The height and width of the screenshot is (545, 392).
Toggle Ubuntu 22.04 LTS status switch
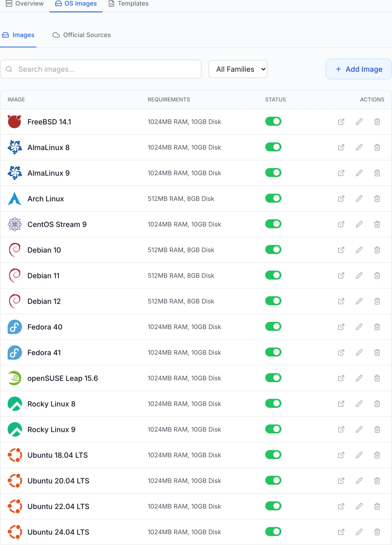273,506
